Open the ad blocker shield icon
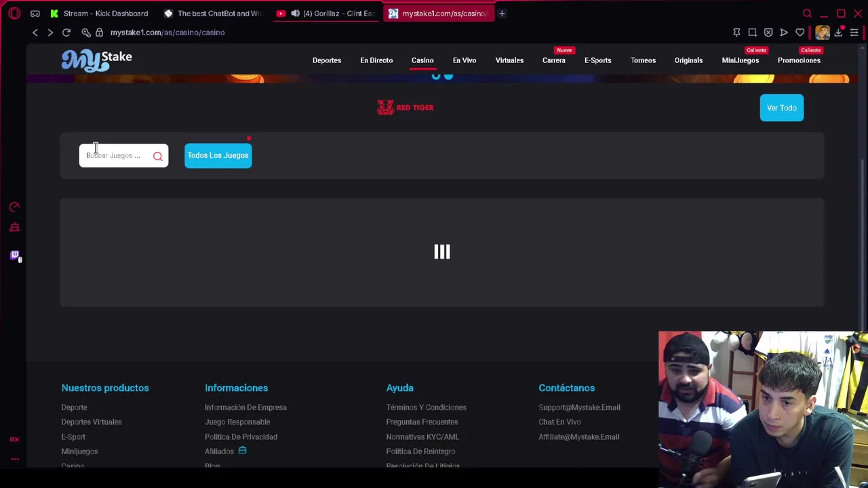868x488 pixels. [768, 33]
